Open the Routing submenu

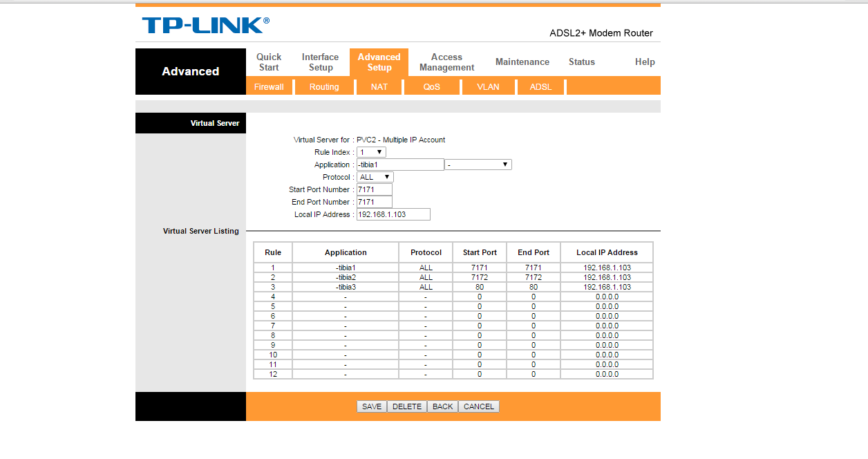(324, 87)
